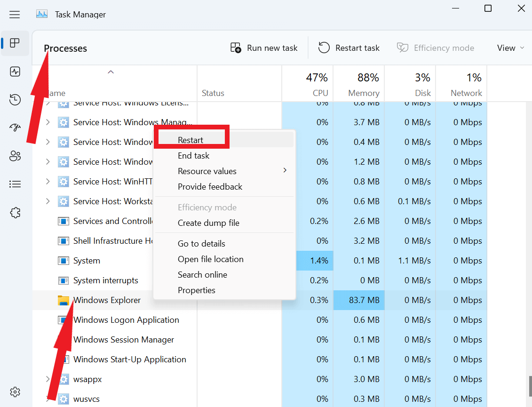Switch to App history view
The height and width of the screenshot is (407, 532).
click(15, 99)
